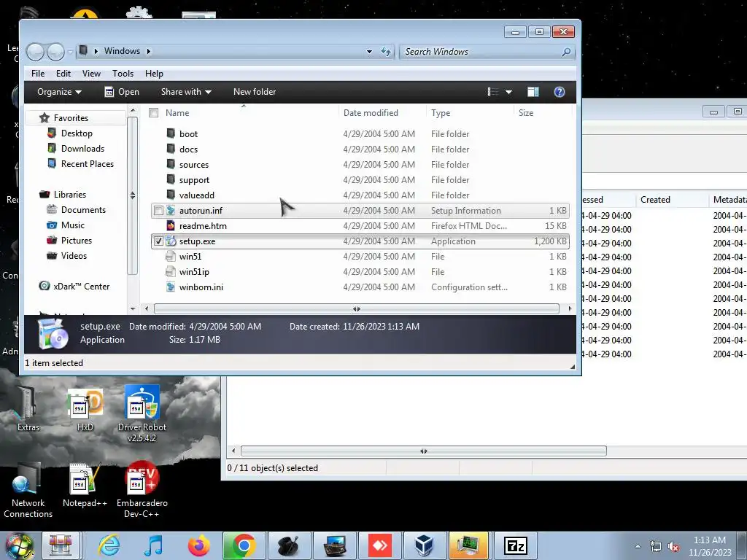Click Explorer file list horizontal scrollbar
The image size is (747, 560).
click(x=356, y=308)
